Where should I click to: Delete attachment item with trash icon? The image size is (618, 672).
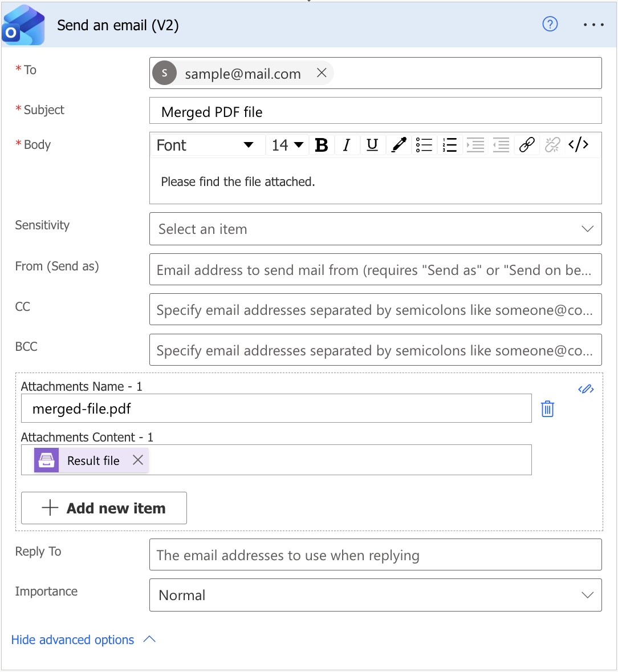tap(547, 409)
